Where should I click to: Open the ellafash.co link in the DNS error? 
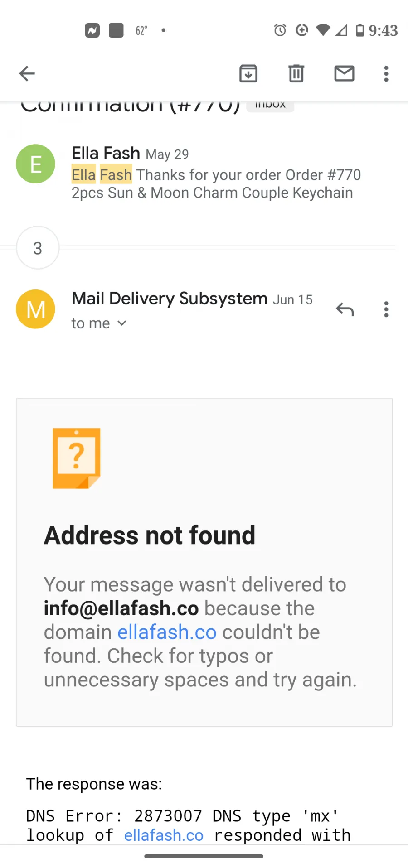coord(164,835)
